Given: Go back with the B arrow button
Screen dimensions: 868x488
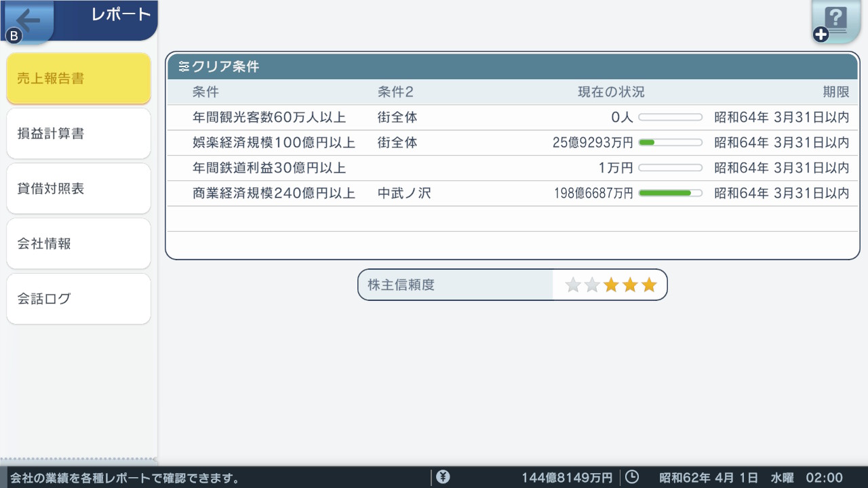Looking at the screenshot, I should coord(27,22).
